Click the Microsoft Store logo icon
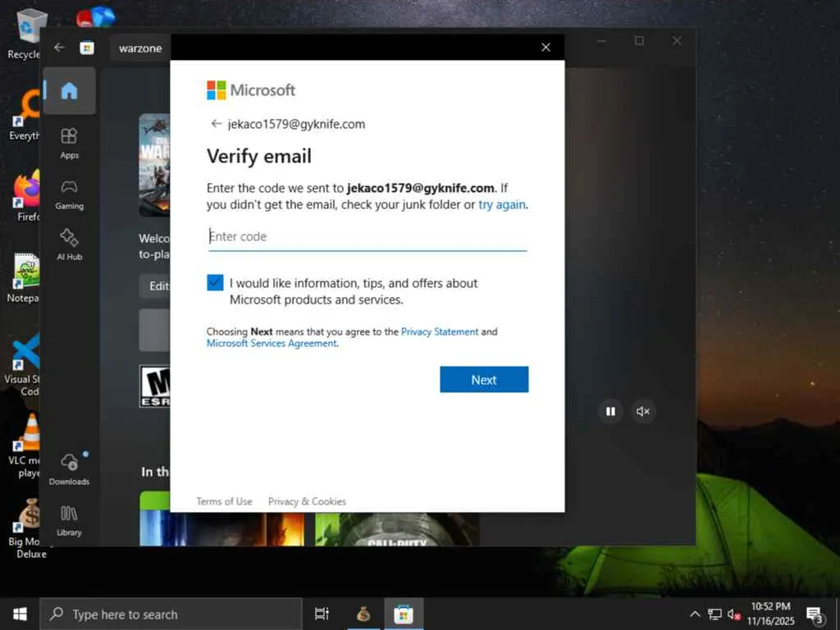The width and height of the screenshot is (840, 630). pyautogui.click(x=87, y=48)
